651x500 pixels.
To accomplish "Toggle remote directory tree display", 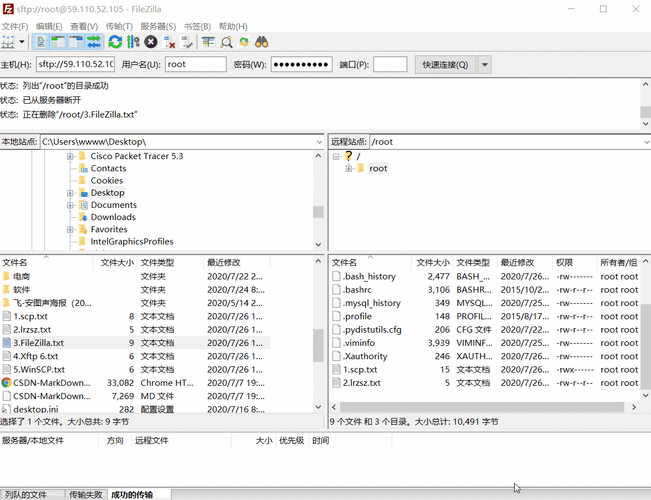I will [76, 42].
